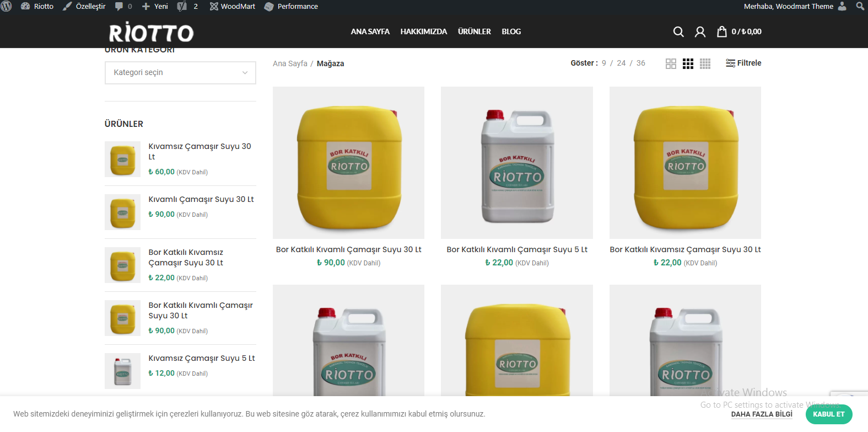Viewport: 868px width, 432px height.
Task: Click the Ana Sayfa breadcrumb link
Action: 290,63
